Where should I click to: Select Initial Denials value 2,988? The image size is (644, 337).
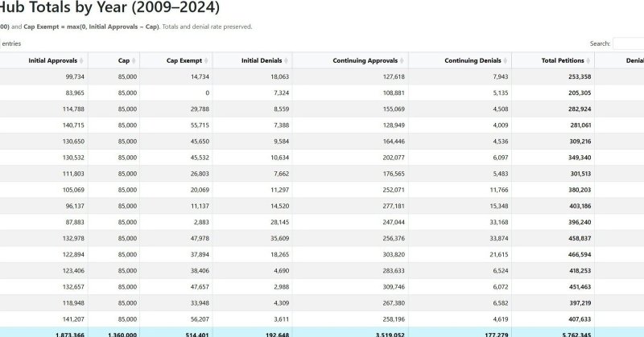[x=281, y=287]
